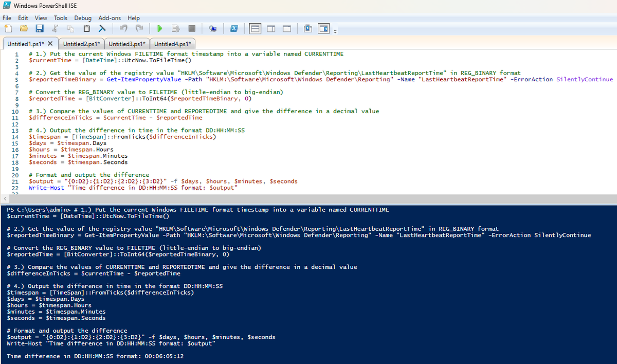This screenshot has height=364, width=617.
Task: Click $currentTime on script line 2
Action: pos(51,60)
